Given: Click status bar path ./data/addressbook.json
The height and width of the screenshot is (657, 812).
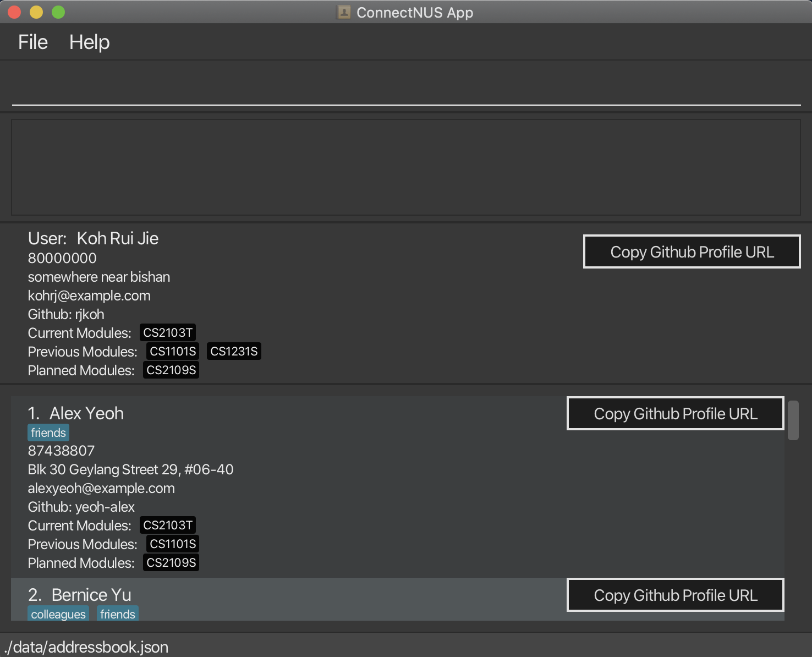Looking at the screenshot, I should 86,647.
